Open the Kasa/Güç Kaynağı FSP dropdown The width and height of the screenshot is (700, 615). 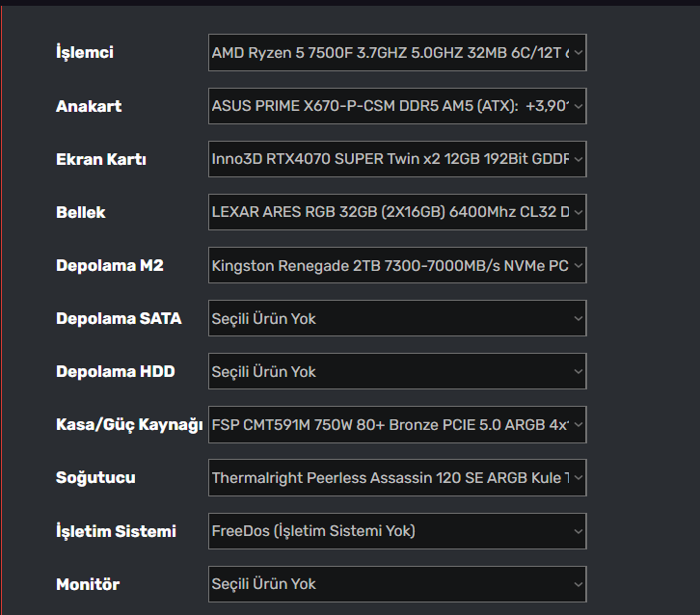point(396,424)
